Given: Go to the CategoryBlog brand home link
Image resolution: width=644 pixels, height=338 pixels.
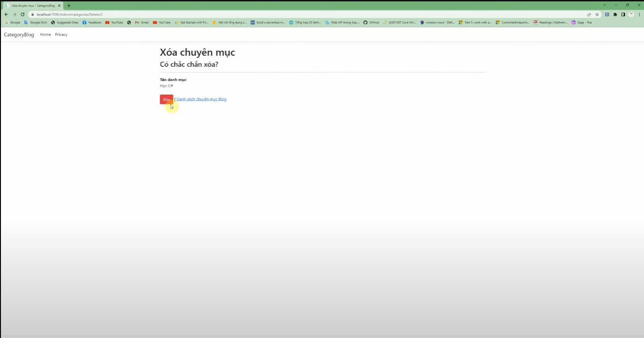Looking at the screenshot, I should pyautogui.click(x=19, y=35).
